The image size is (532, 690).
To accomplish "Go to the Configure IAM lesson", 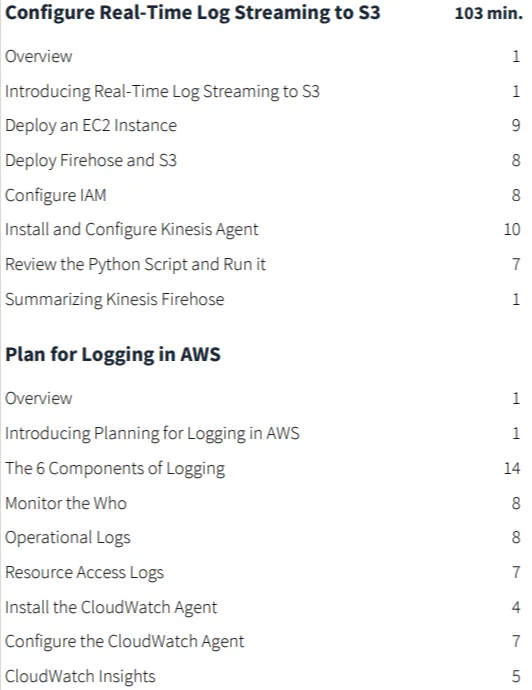I will (x=55, y=195).
